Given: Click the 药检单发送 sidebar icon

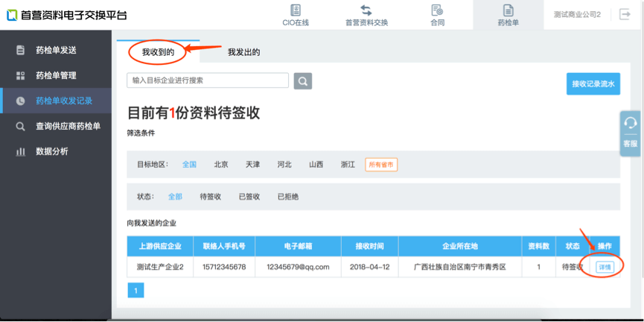Looking at the screenshot, I should [x=20, y=50].
